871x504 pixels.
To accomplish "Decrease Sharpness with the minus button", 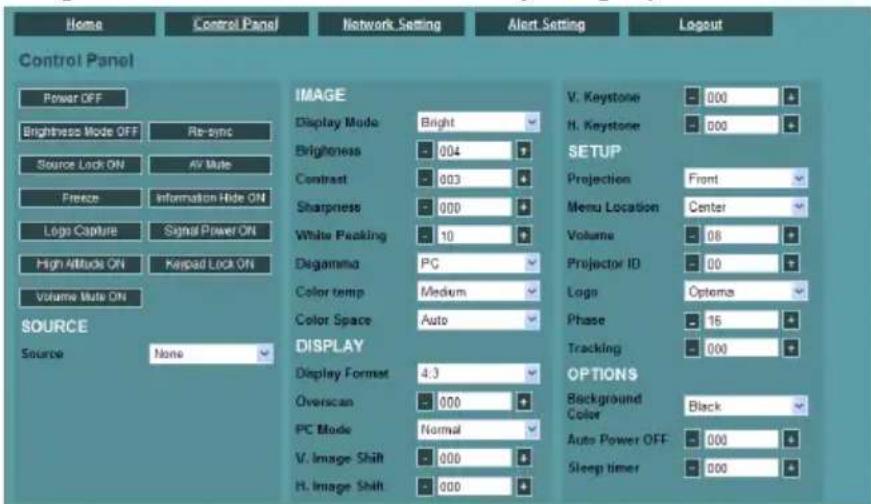I will (x=425, y=207).
